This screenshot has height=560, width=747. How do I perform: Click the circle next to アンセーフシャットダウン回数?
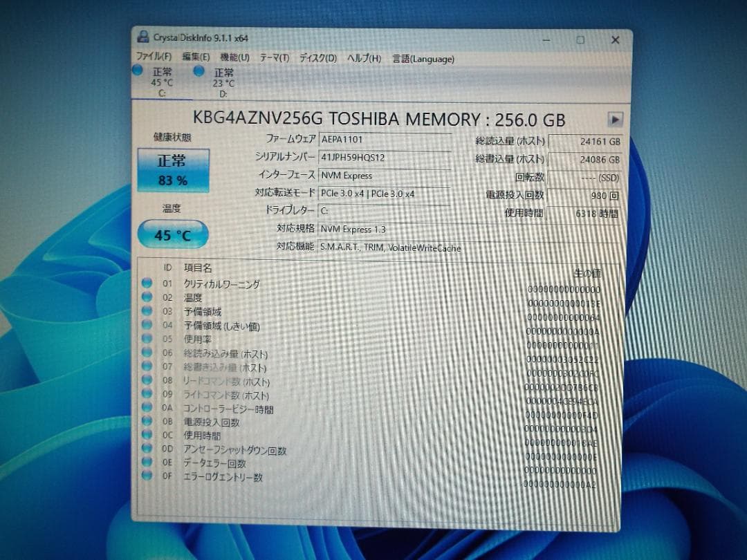[146, 449]
